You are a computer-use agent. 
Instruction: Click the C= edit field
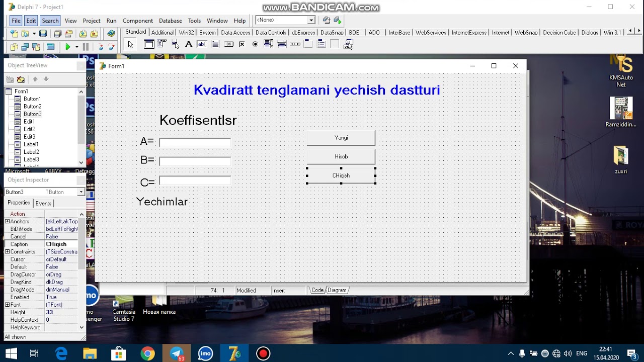click(195, 180)
